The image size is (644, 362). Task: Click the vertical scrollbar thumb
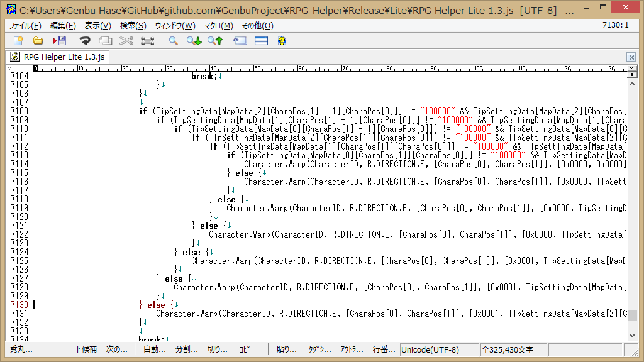pyautogui.click(x=632, y=315)
